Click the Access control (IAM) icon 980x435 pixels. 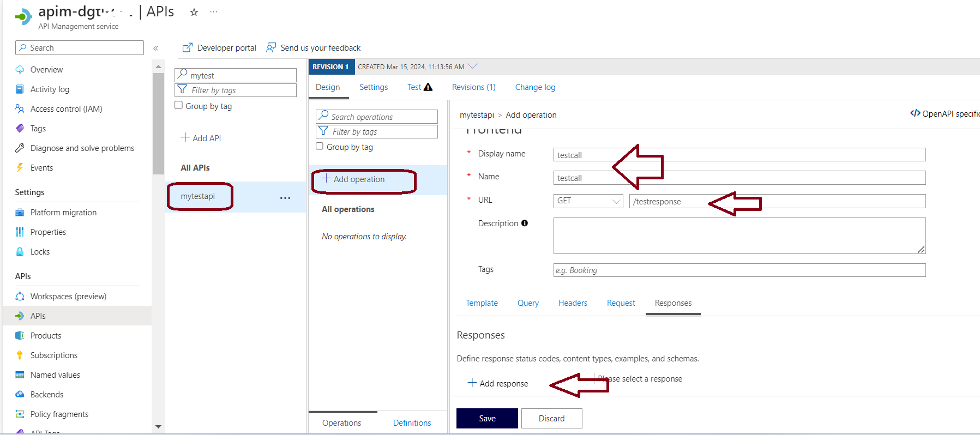pos(20,109)
